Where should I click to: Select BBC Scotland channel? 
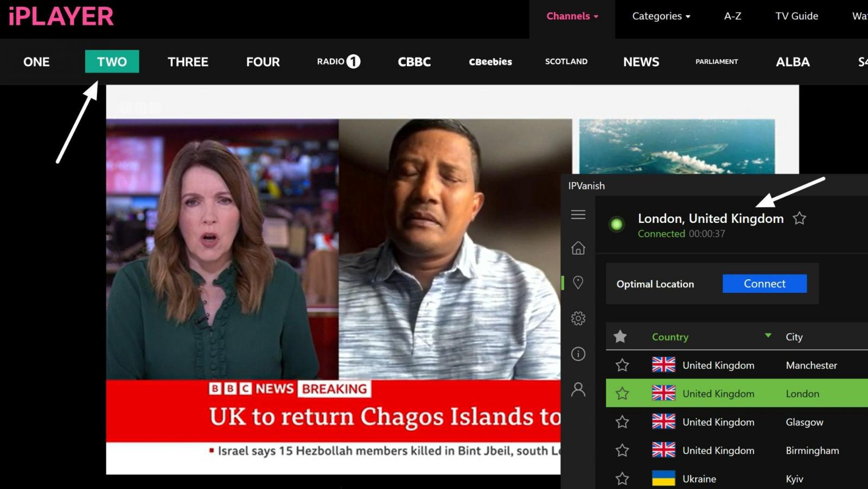pyautogui.click(x=566, y=61)
